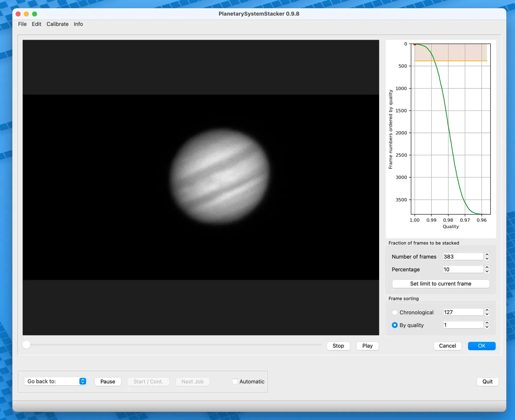Decrement the Percentage stepper
Image resolution: width=515 pixels, height=420 pixels.
(x=487, y=272)
